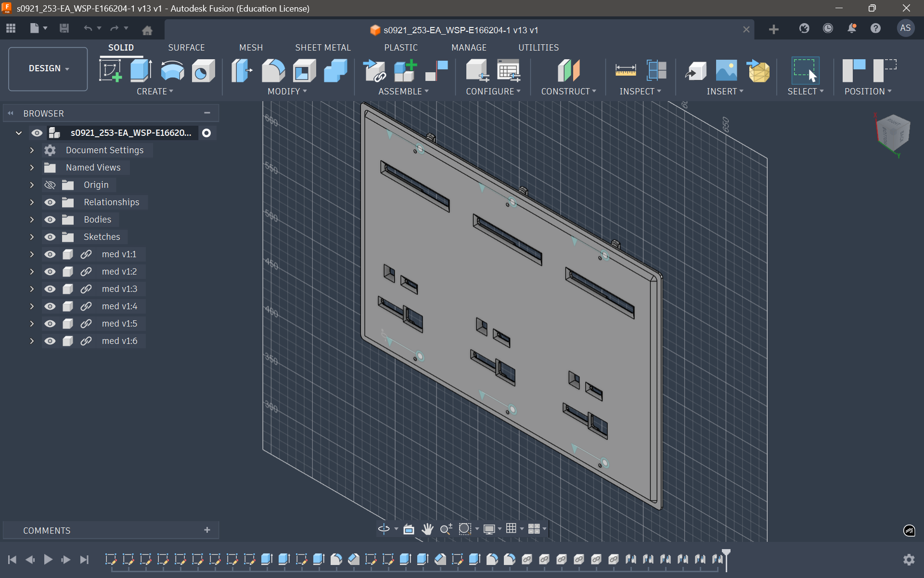Switch to the SURFACE tab
924x578 pixels.
186,48
